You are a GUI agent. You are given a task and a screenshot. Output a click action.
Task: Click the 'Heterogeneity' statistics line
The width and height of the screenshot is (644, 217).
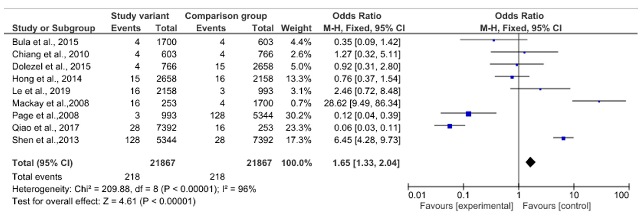tap(134, 189)
